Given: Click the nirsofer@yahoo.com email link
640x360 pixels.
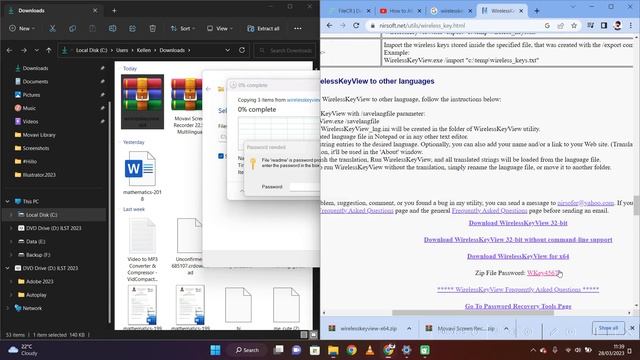Looking at the screenshot, I should click(x=586, y=203).
